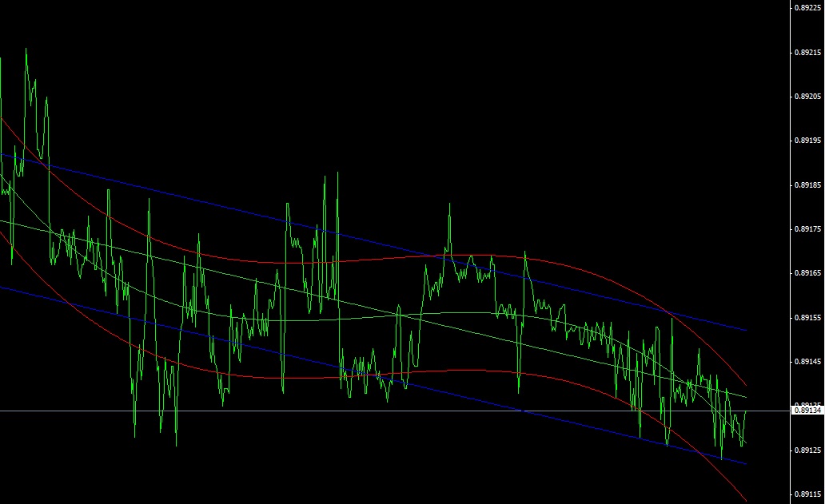This screenshot has height=504, width=825.
Task: Select the current price marker 0.89134
Action: tap(807, 411)
